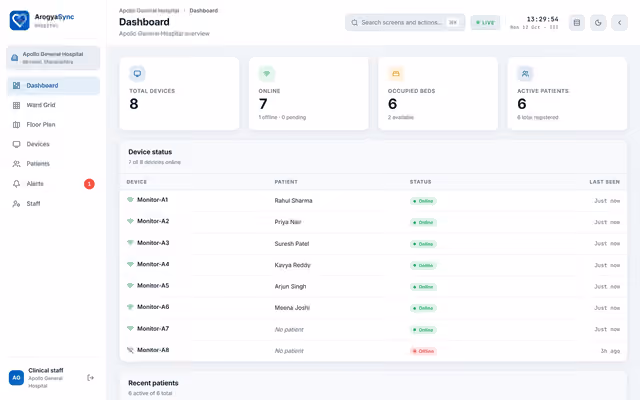Click the Monitor-A8 offline wifi icon
Viewport: 640px width, 400px height.
click(130, 350)
